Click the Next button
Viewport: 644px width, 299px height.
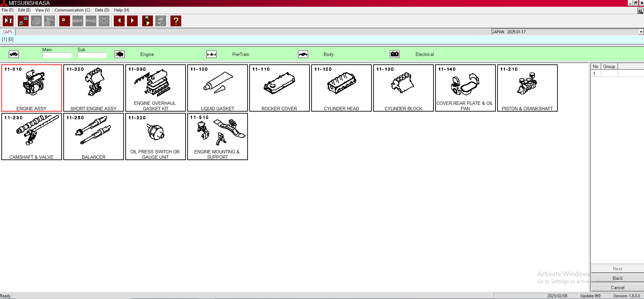(x=617, y=269)
